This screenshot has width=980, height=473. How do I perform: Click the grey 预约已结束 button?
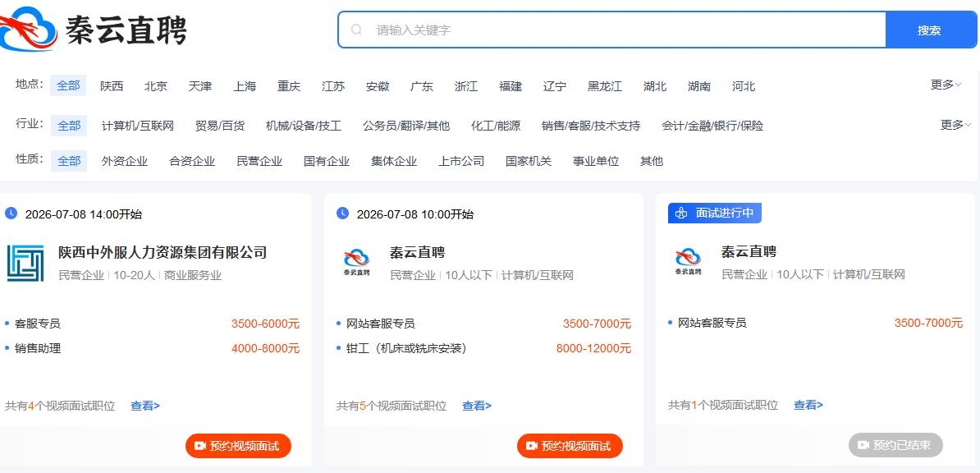coord(895,445)
